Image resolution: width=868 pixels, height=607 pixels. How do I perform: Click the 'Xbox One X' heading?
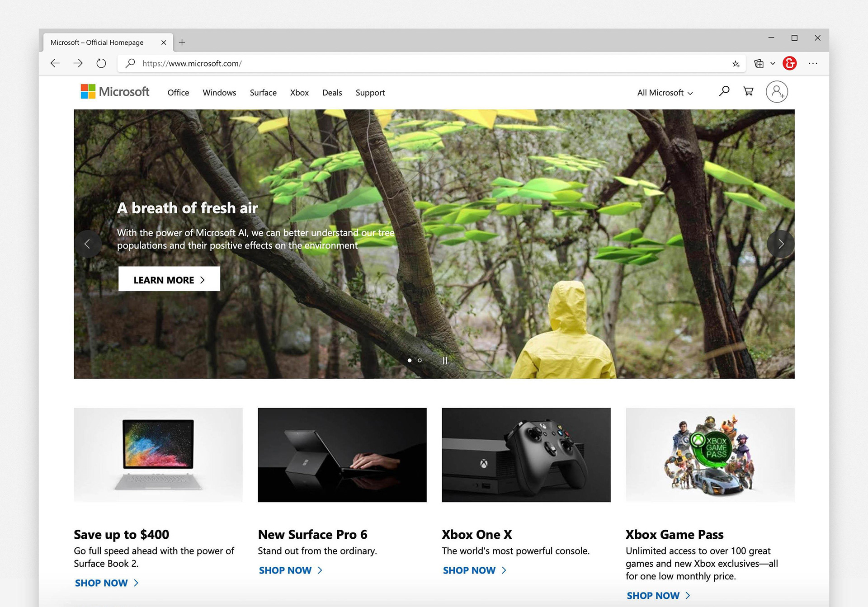(x=477, y=535)
